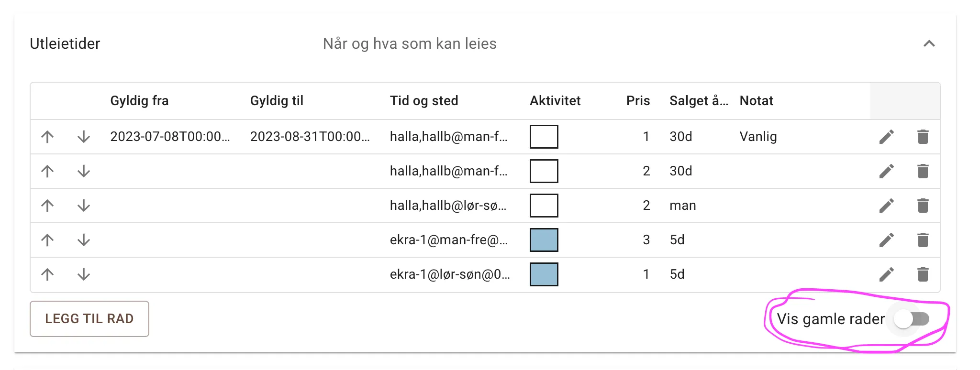Move the Vanlig row down

pos(84,137)
